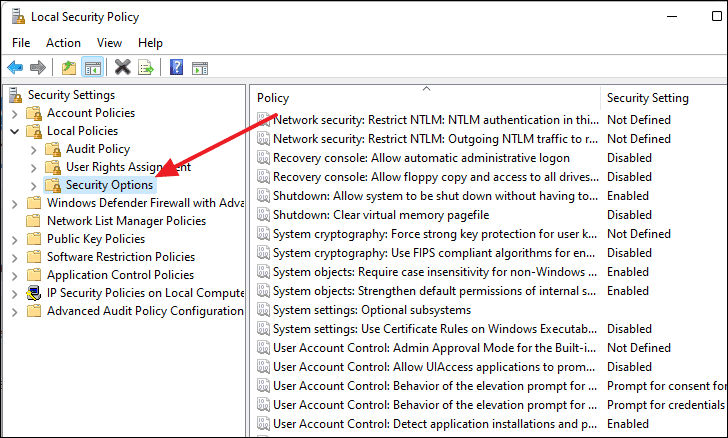
Task: Select Windows Defender Firewall tree item
Action: click(x=145, y=203)
